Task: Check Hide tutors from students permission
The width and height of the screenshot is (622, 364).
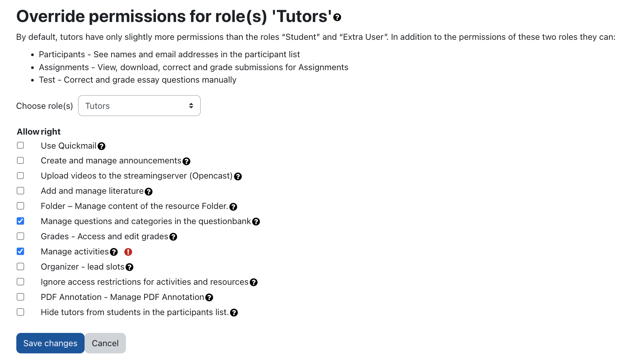Action: tap(20, 312)
